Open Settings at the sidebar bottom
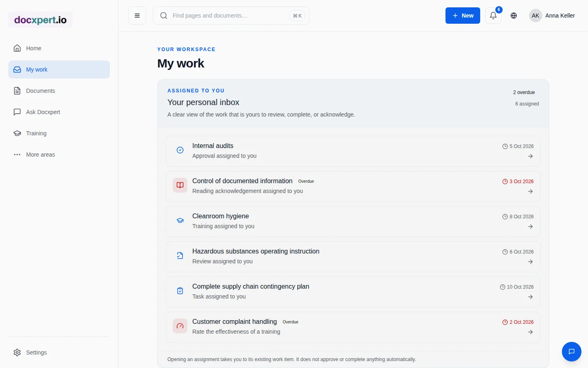Screen dimensions: 588x368 point(59,352)
